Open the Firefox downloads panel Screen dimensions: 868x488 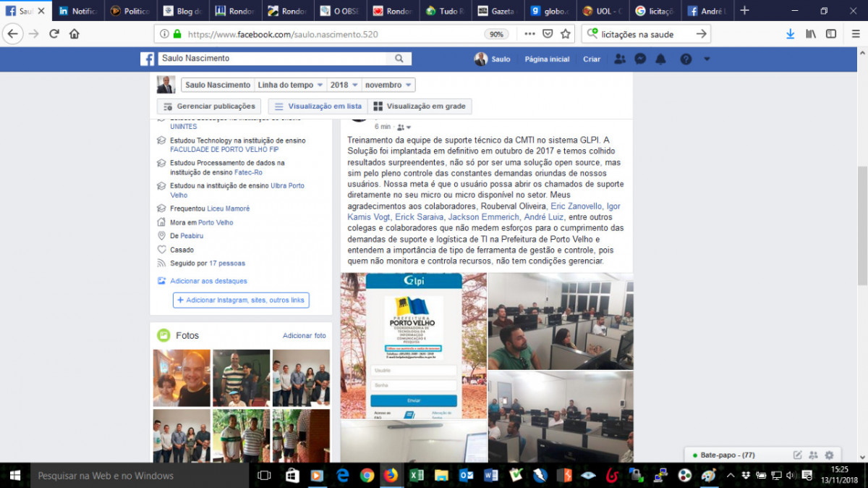pos(791,34)
